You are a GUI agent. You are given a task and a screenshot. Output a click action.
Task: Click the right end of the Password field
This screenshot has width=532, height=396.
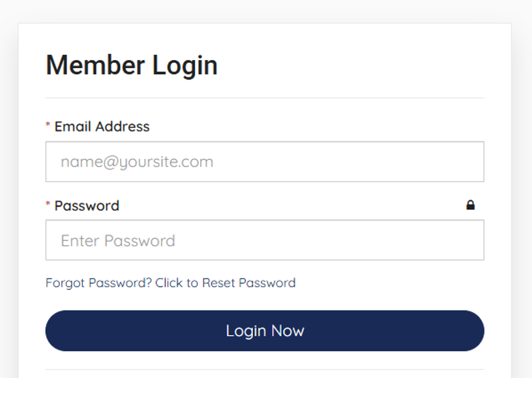(467, 240)
